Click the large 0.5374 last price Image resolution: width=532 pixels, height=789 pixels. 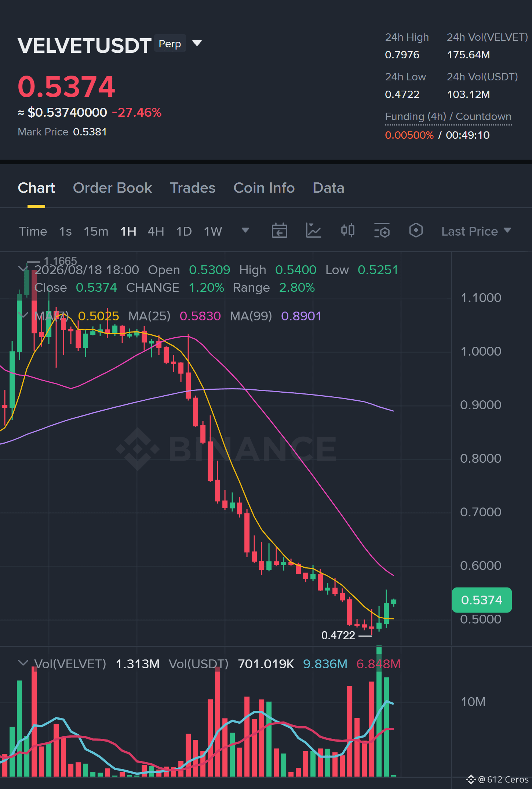[x=66, y=87]
